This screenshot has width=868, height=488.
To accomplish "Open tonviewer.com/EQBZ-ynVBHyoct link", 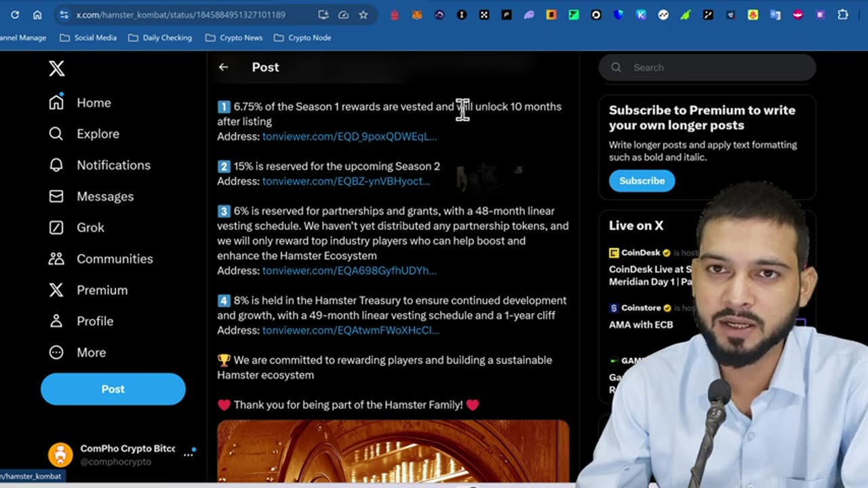I will [x=346, y=181].
